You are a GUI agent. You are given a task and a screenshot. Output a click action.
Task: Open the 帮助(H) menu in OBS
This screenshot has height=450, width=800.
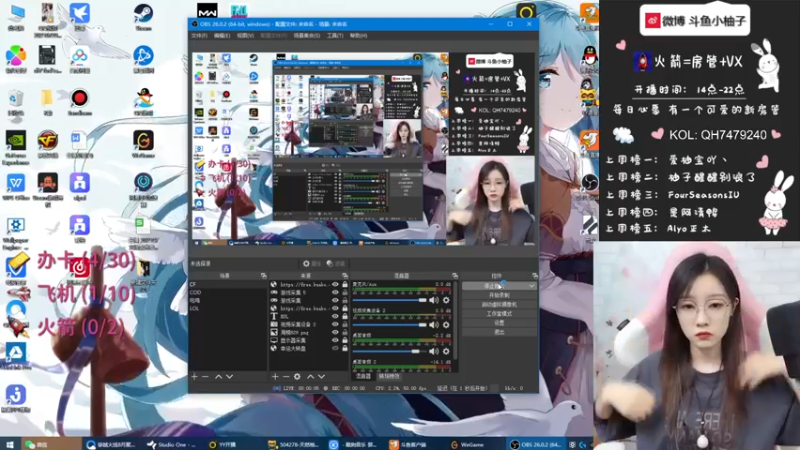(x=358, y=36)
